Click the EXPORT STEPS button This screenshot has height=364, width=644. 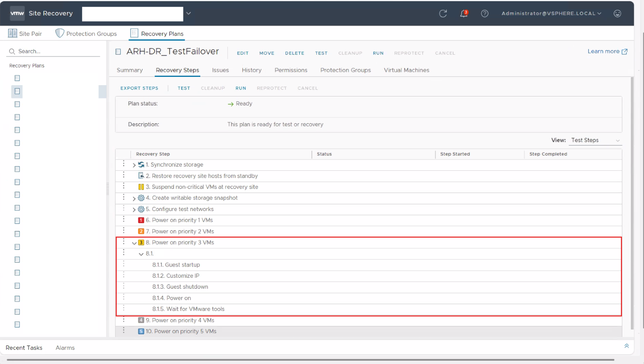coord(139,88)
